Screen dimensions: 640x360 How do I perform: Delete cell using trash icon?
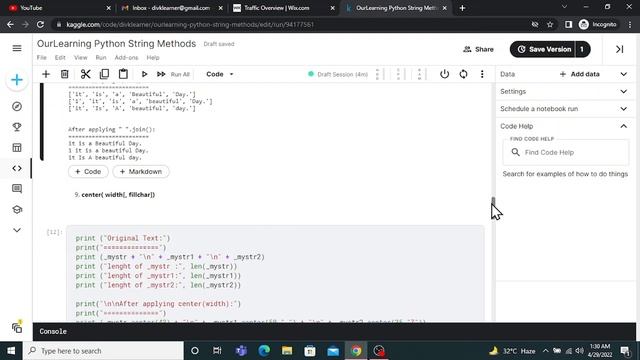(64, 74)
